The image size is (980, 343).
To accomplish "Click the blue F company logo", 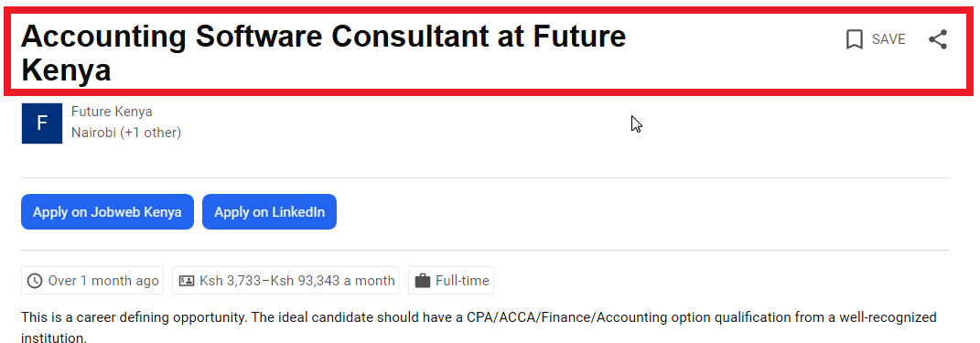I will click(42, 123).
